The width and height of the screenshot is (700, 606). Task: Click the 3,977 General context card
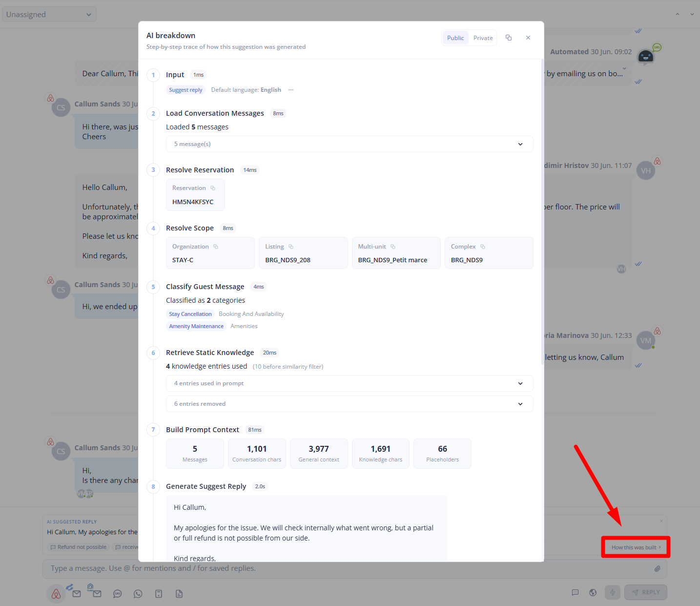click(319, 454)
